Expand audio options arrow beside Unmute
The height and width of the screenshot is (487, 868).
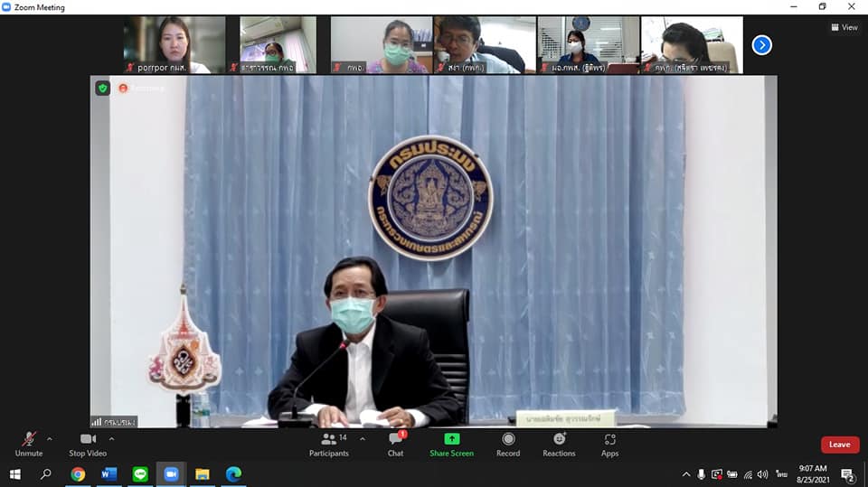pos(50,439)
